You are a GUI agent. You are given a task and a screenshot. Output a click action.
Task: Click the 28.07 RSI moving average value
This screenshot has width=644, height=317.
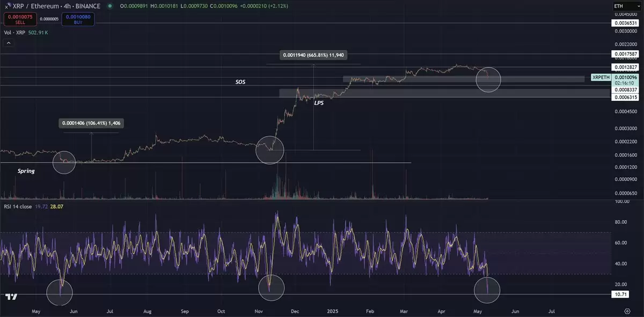click(x=56, y=207)
